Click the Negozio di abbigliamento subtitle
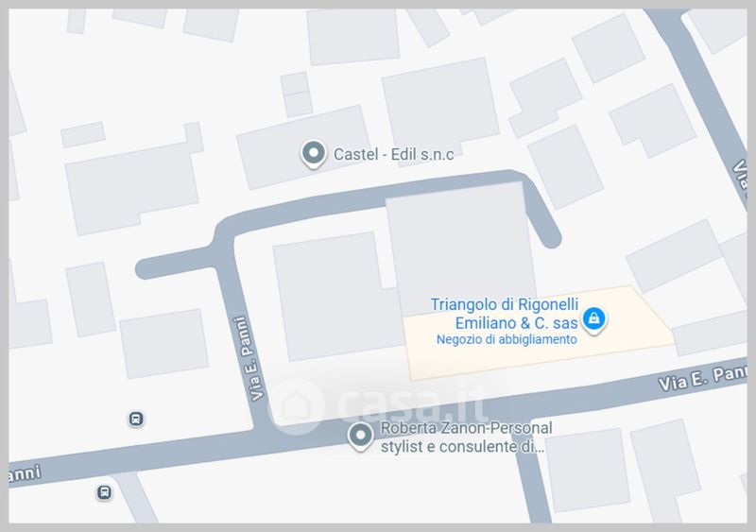 point(507,339)
